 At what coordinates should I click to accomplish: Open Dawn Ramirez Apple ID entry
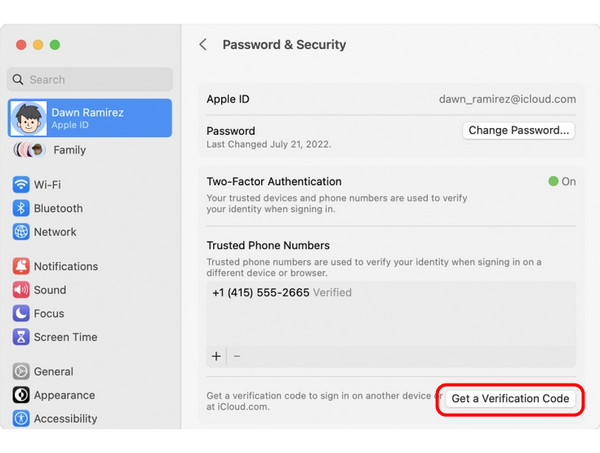pos(90,118)
